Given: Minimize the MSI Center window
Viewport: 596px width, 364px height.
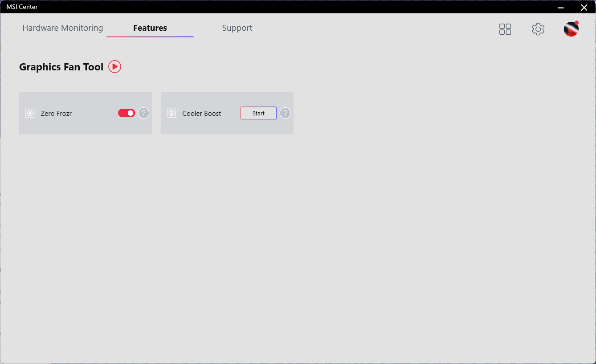Looking at the screenshot, I should click(561, 7).
